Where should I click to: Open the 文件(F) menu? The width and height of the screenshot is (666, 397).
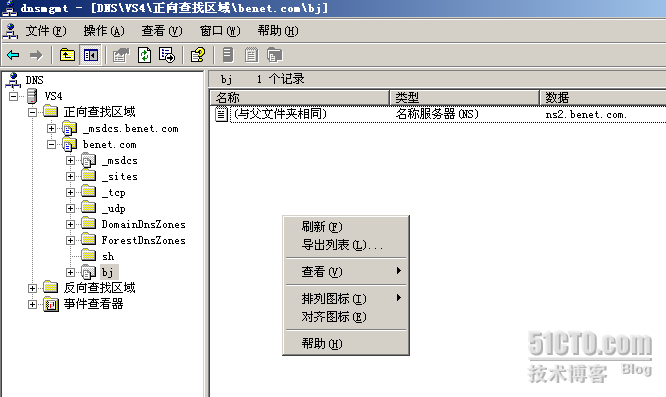[x=46, y=31]
